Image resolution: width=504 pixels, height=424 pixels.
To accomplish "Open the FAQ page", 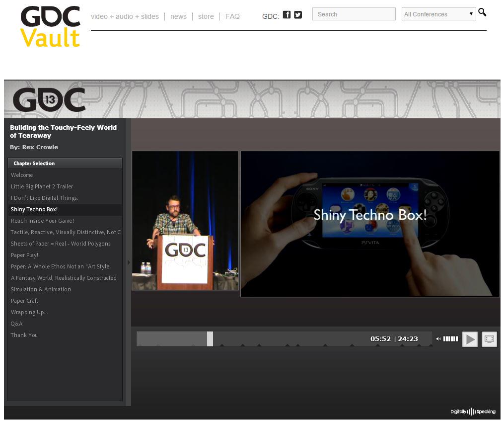I will tap(232, 16).
